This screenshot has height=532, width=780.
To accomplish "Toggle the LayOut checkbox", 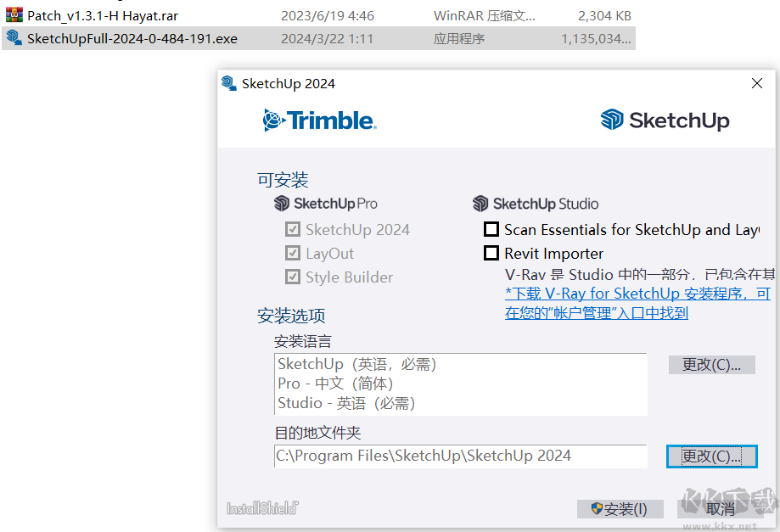I will 293,253.
